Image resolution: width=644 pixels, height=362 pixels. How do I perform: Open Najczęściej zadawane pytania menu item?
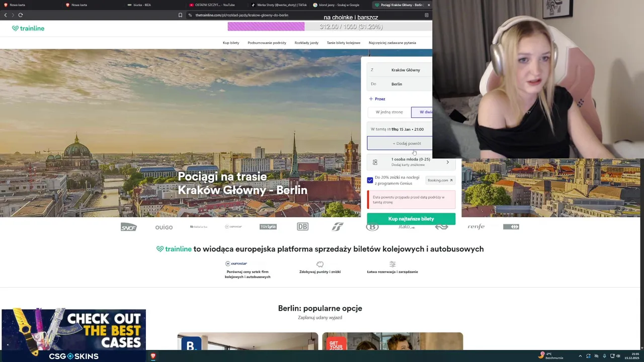click(392, 43)
